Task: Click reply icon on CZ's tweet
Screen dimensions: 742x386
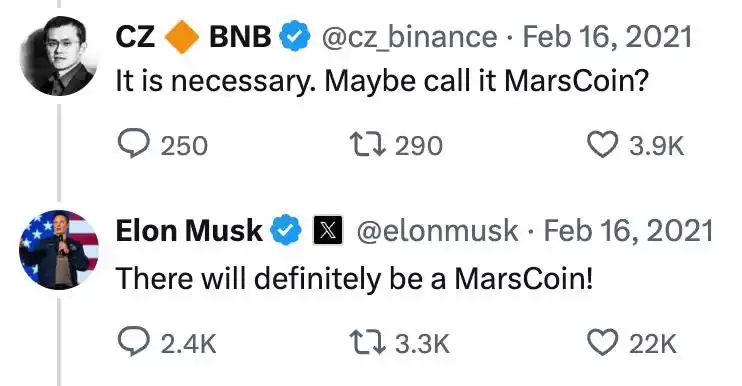Action: pos(133,144)
